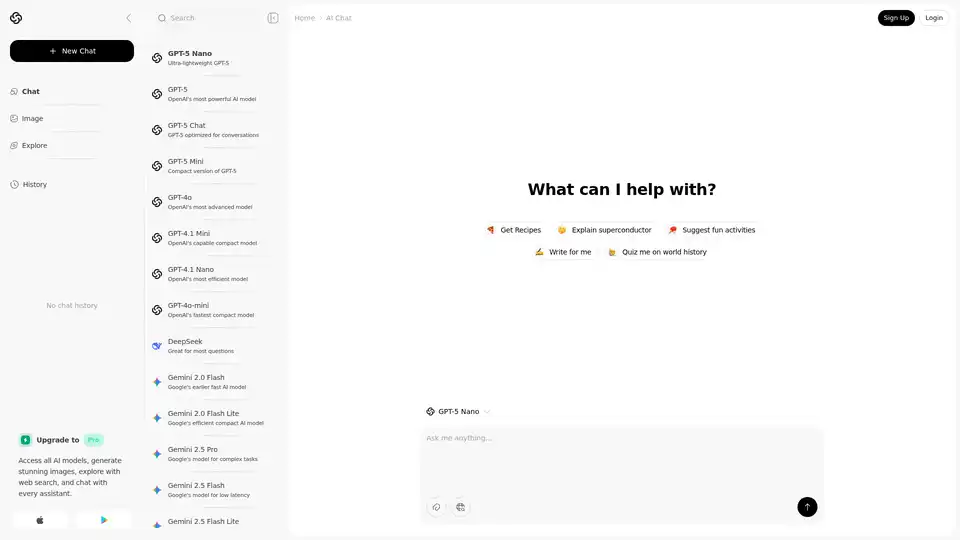This screenshot has height=540, width=960.
Task: Open the Explore section
Action: [34, 145]
